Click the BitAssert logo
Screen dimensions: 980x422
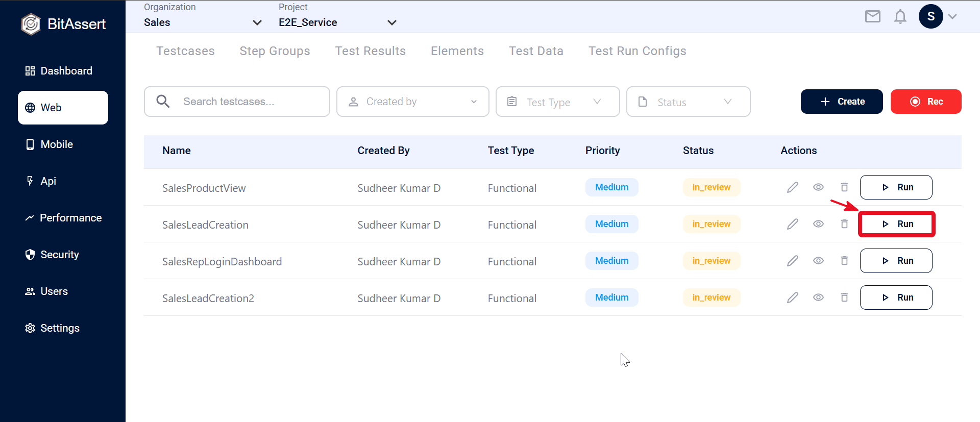63,24
